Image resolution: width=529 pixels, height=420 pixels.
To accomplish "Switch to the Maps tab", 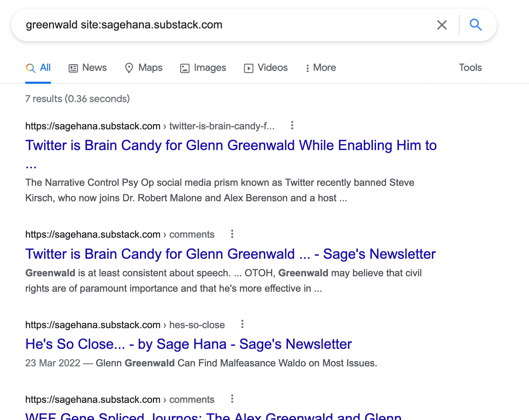I will coord(144,68).
